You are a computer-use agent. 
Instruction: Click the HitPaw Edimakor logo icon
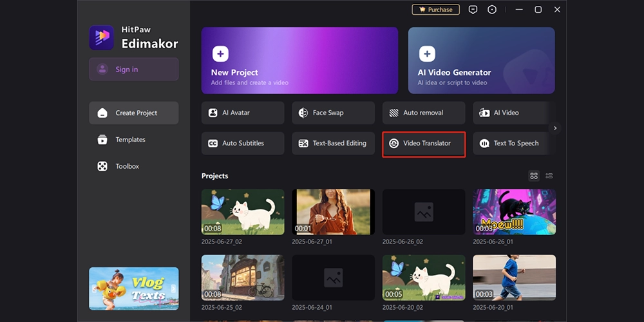[102, 37]
